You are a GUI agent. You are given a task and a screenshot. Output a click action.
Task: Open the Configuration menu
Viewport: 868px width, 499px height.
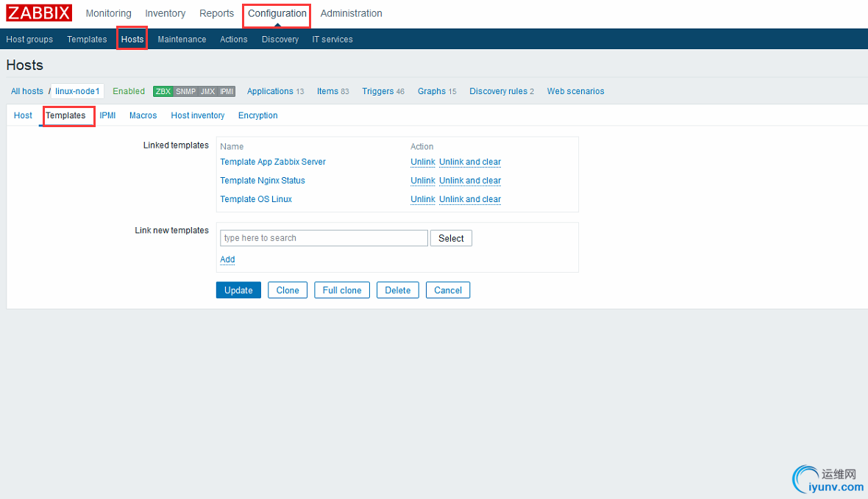pyautogui.click(x=277, y=13)
